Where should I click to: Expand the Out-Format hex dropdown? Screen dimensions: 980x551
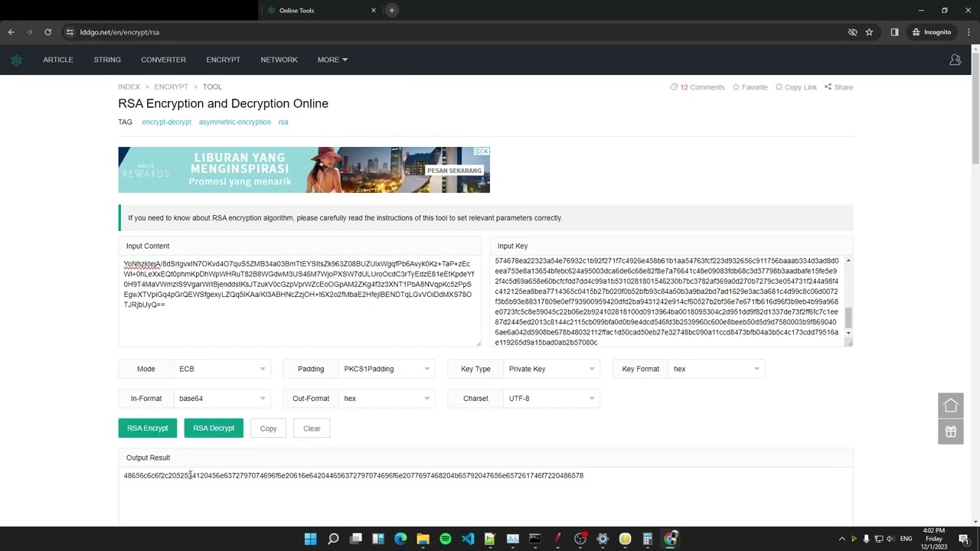pos(387,399)
